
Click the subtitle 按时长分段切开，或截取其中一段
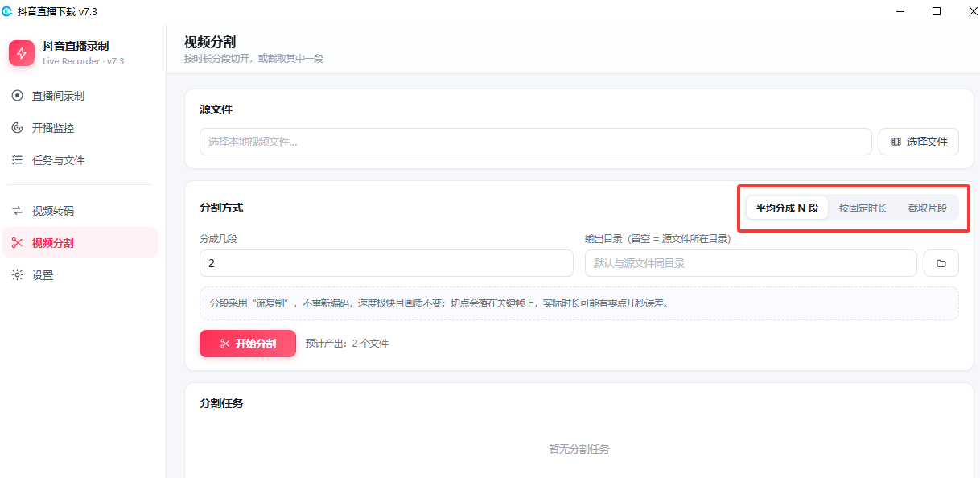click(x=253, y=59)
